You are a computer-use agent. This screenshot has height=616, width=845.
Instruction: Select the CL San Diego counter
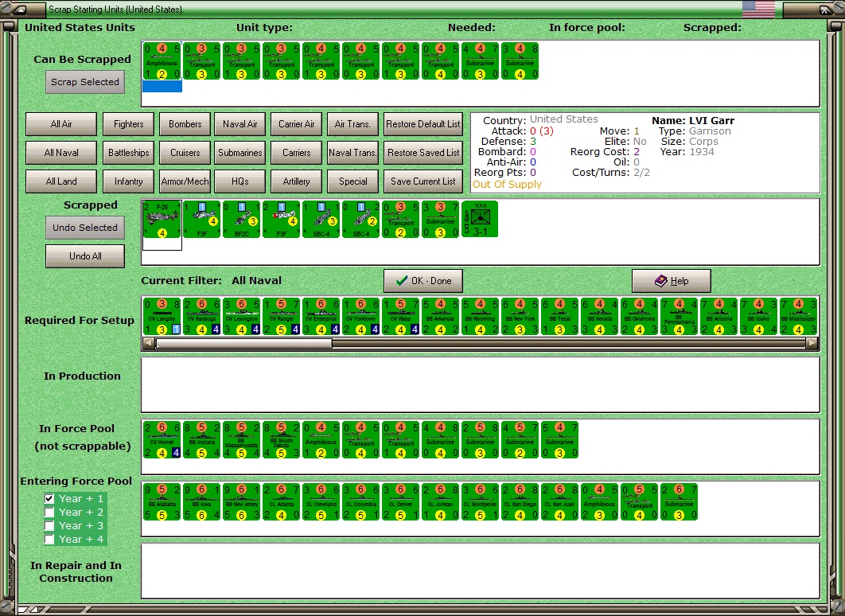pyautogui.click(x=520, y=502)
